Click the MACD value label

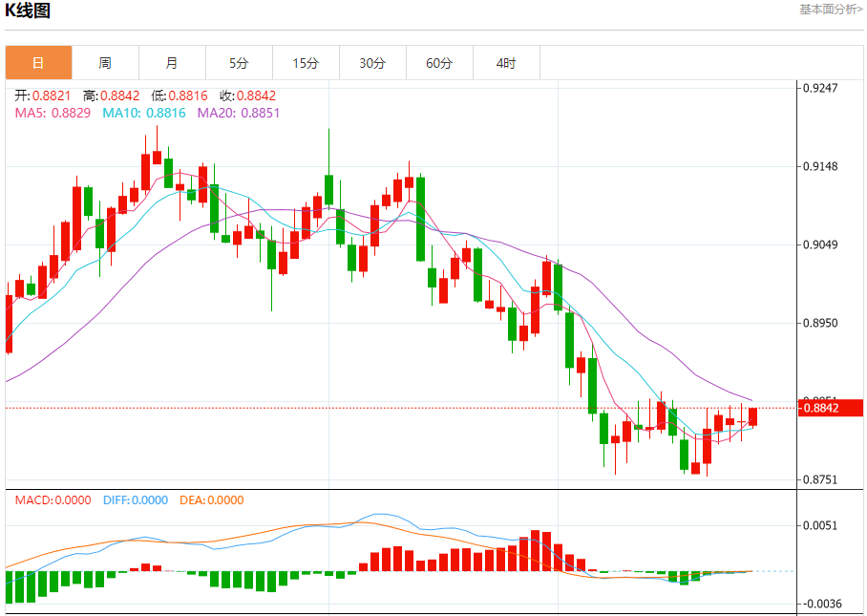pyautogui.click(x=53, y=499)
